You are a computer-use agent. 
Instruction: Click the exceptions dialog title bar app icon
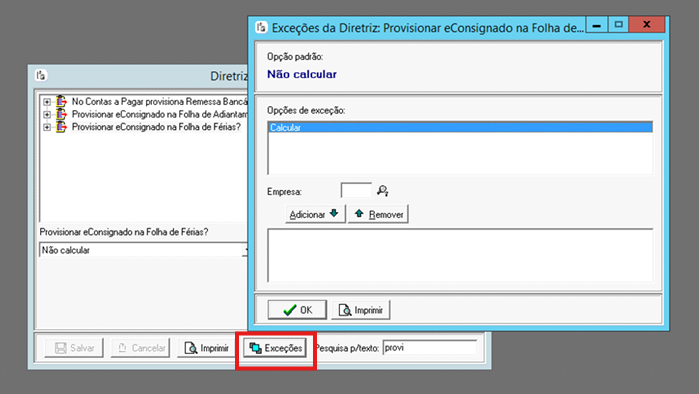click(x=261, y=27)
